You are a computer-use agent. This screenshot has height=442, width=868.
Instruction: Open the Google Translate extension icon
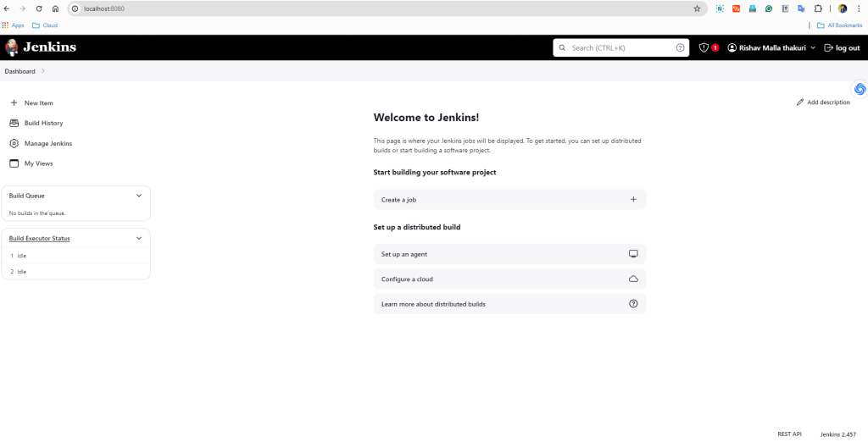pos(801,8)
